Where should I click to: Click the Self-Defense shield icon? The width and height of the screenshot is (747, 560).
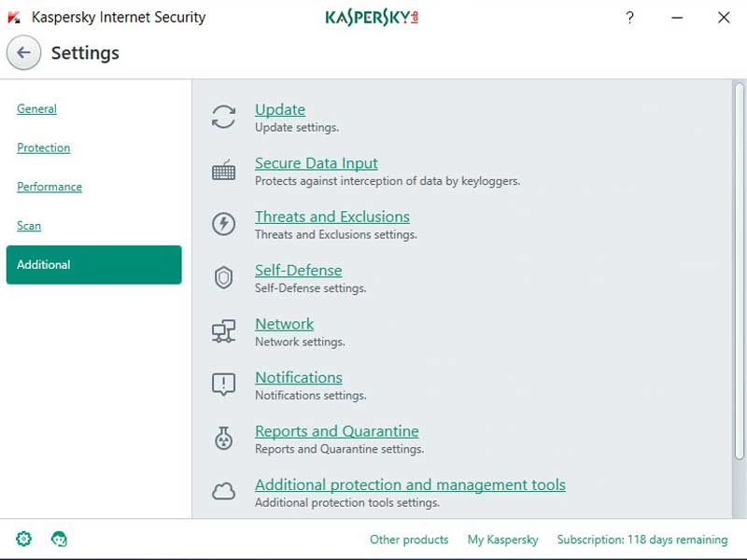click(223, 278)
